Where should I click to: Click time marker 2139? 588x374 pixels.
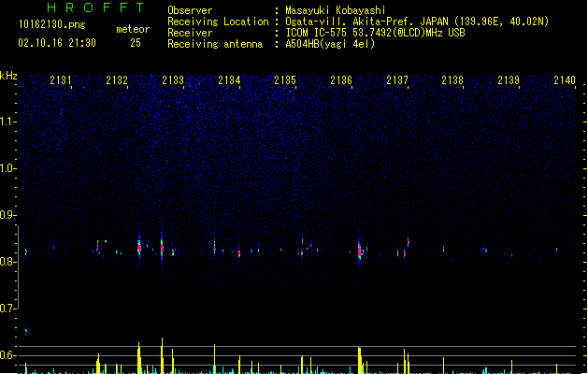pyautogui.click(x=509, y=80)
